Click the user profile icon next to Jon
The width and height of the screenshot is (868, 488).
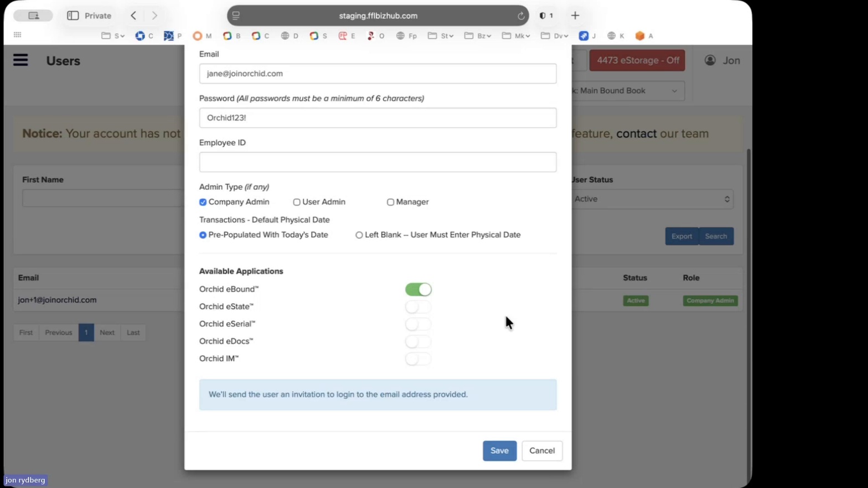pos(710,60)
